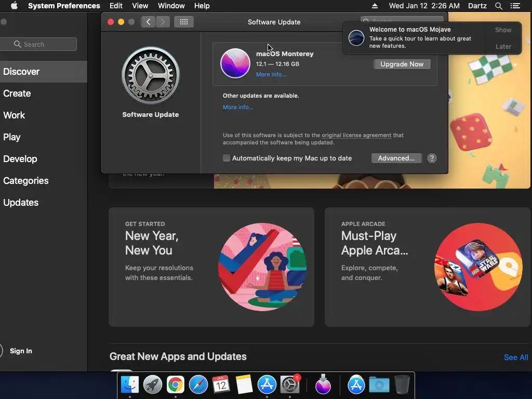Open the New Year, New You card
532x399 pixels.
[211, 267]
